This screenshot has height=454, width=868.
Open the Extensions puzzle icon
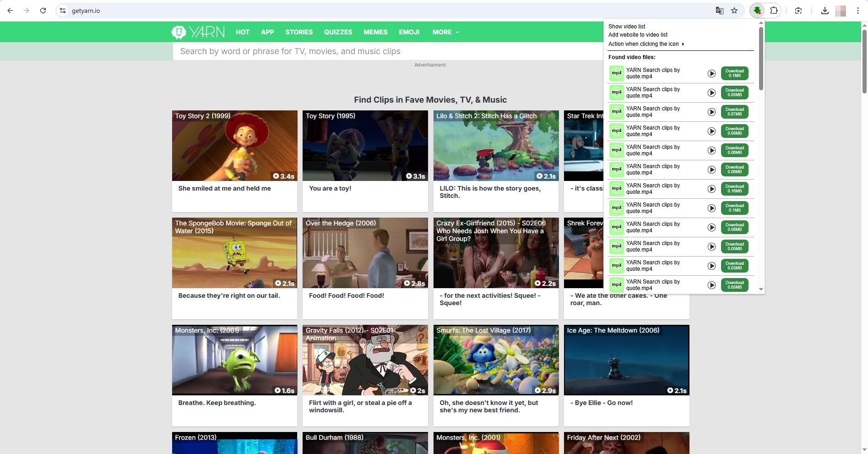[x=774, y=11]
